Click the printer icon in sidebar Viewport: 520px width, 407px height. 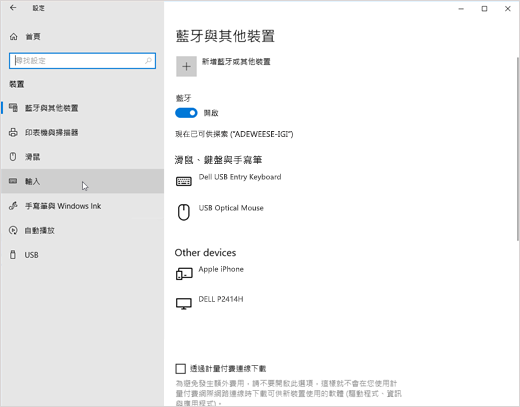point(13,132)
